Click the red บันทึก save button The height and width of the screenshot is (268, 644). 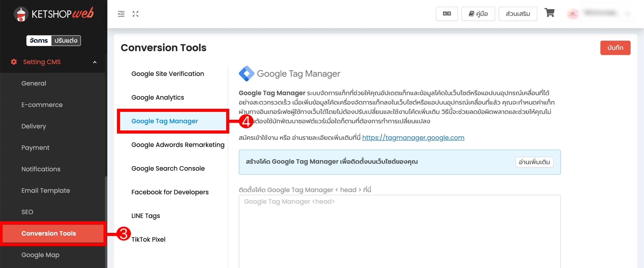point(615,48)
